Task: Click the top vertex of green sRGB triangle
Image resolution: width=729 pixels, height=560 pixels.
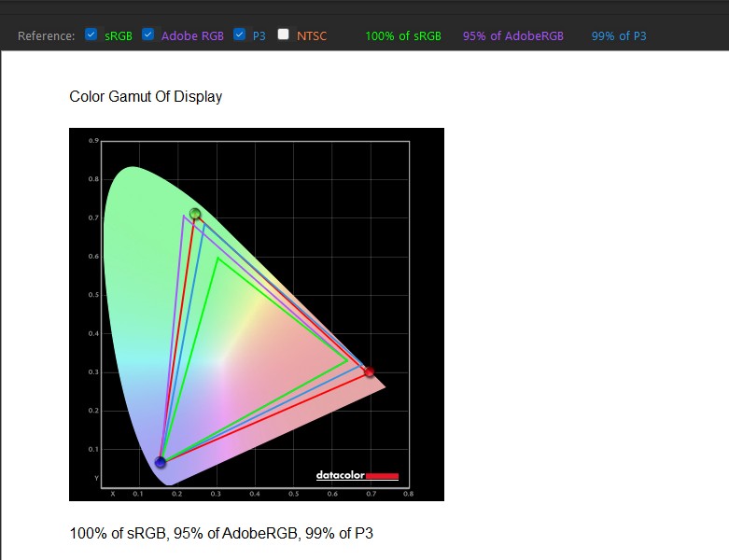Action: tap(217, 259)
